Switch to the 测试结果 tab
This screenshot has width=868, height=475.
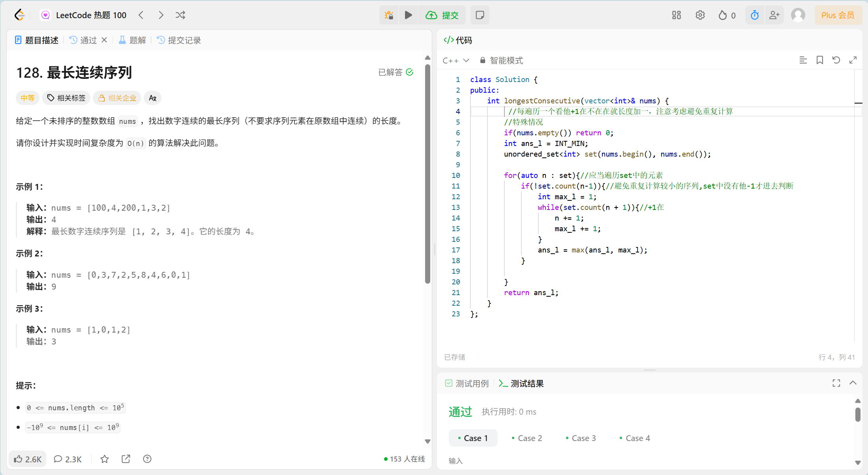coord(521,383)
